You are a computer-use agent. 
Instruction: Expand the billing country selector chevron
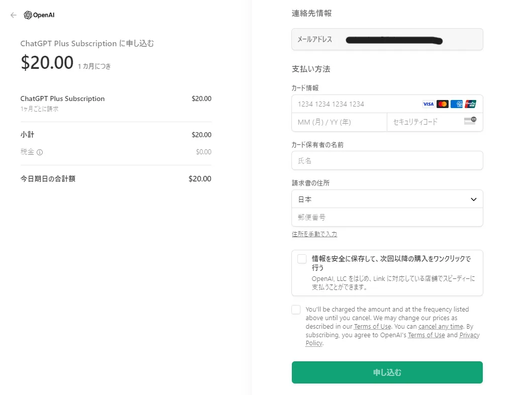click(473, 199)
